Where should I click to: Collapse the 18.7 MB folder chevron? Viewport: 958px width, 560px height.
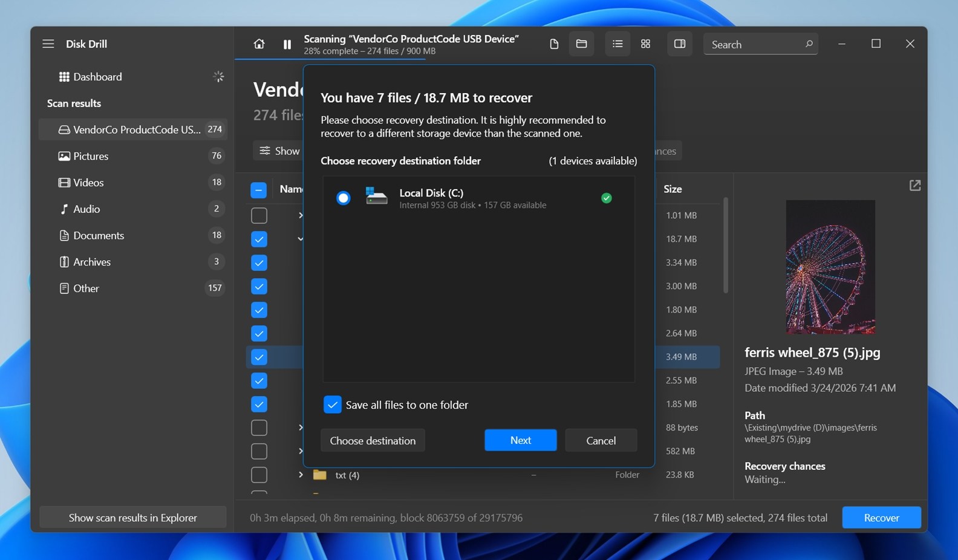click(300, 239)
